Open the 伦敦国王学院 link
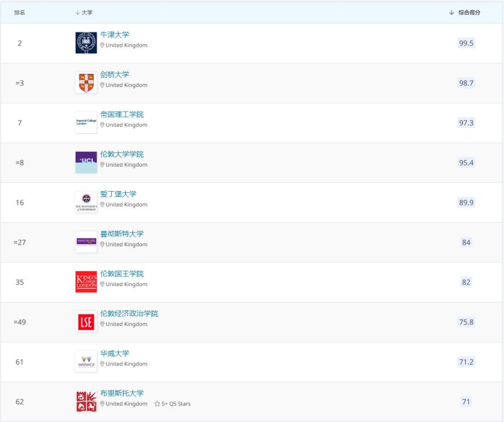 [x=122, y=274]
